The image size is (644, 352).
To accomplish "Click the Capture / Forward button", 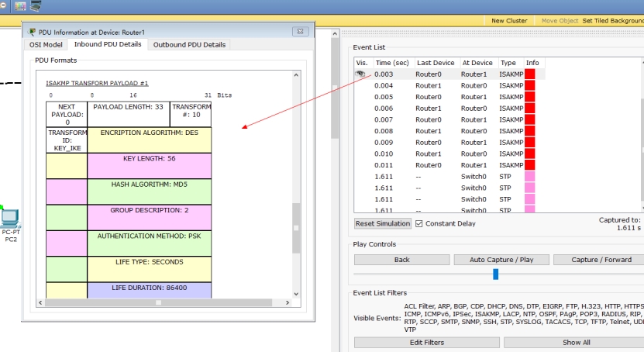I will 601,260.
